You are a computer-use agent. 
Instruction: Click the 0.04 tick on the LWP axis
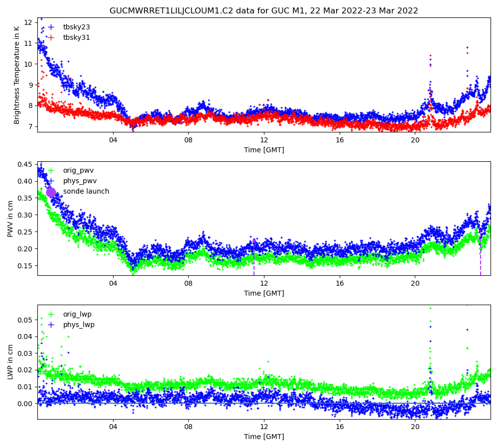[25, 336]
